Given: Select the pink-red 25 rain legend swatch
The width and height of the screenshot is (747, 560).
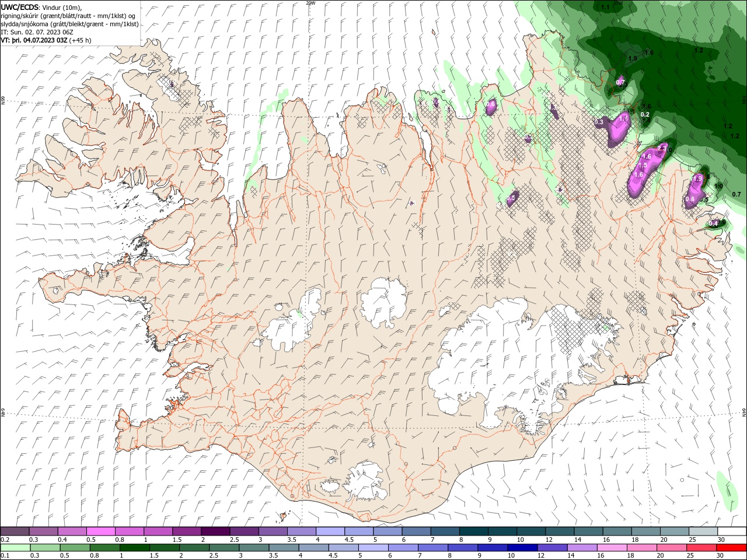Looking at the screenshot, I should coord(701,548).
